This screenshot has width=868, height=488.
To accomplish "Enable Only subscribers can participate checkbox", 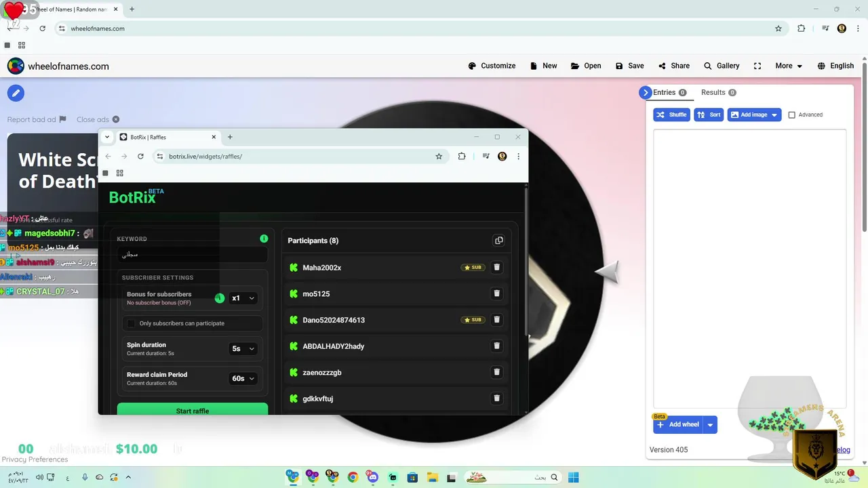I will click(132, 323).
